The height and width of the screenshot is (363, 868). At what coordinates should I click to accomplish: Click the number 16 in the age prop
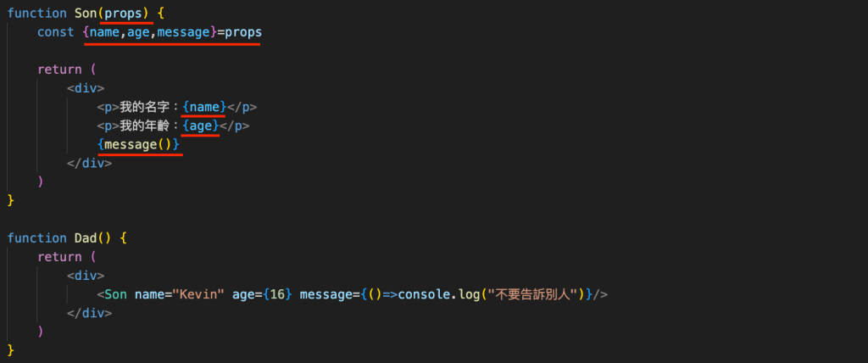(275, 294)
